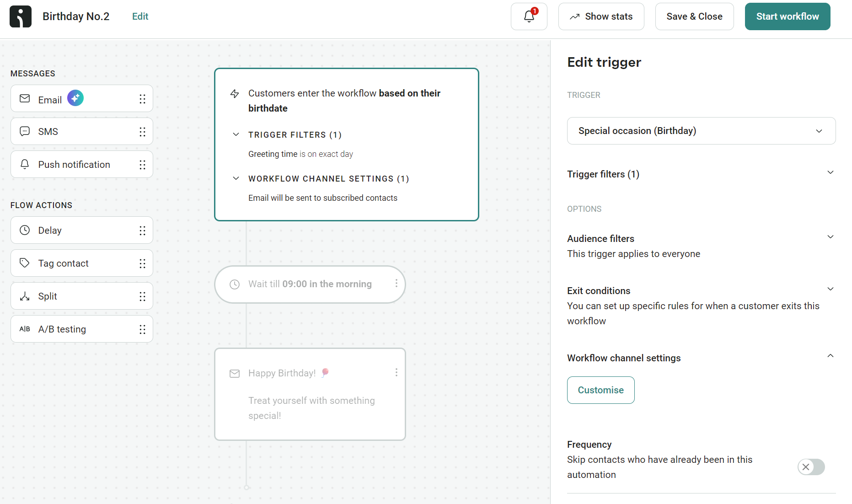Click the AI sparkle badge next to Email
This screenshot has width=852, height=504.
point(75,98)
